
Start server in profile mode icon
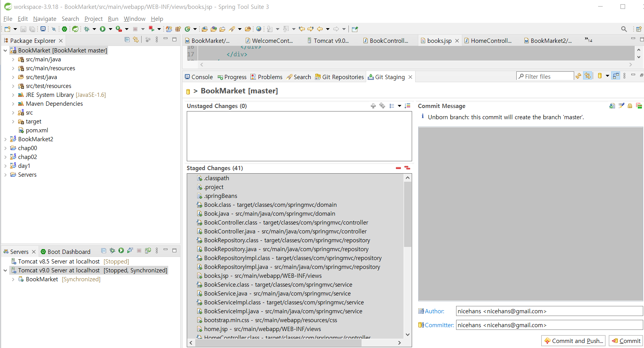(130, 251)
